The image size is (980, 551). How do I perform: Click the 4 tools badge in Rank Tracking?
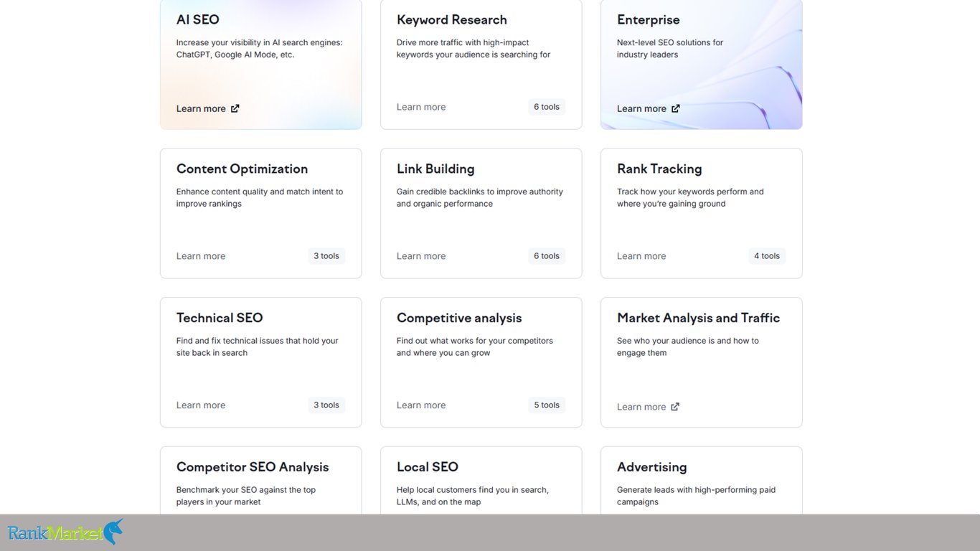767,256
